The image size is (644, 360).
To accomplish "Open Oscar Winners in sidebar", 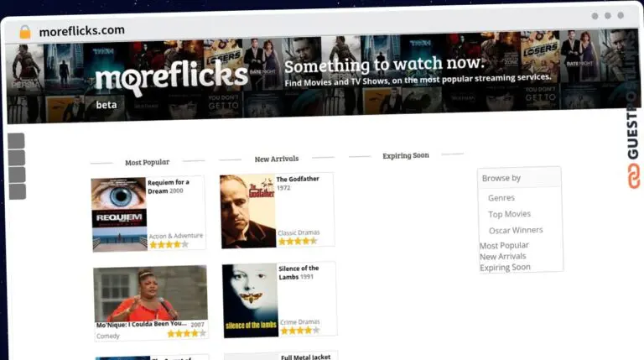I will click(x=516, y=230).
